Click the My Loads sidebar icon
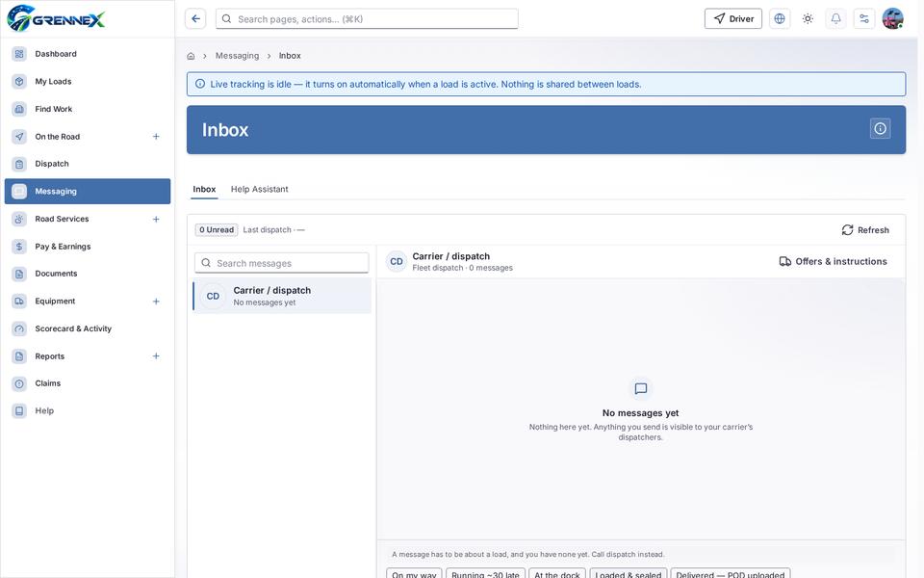This screenshot has height=578, width=924. [x=19, y=81]
